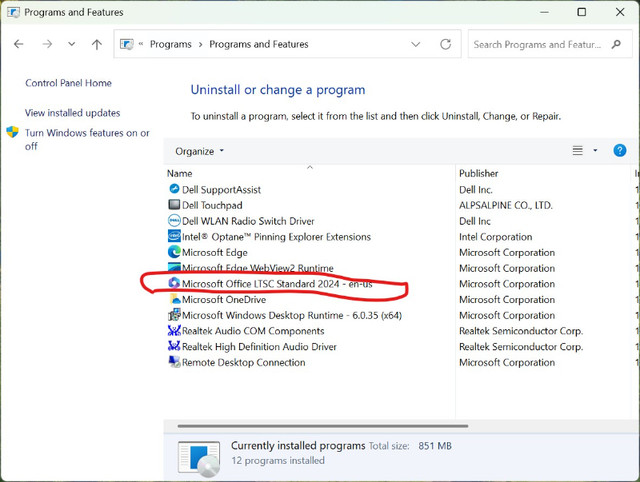Go up one level with Up arrow

click(97, 44)
